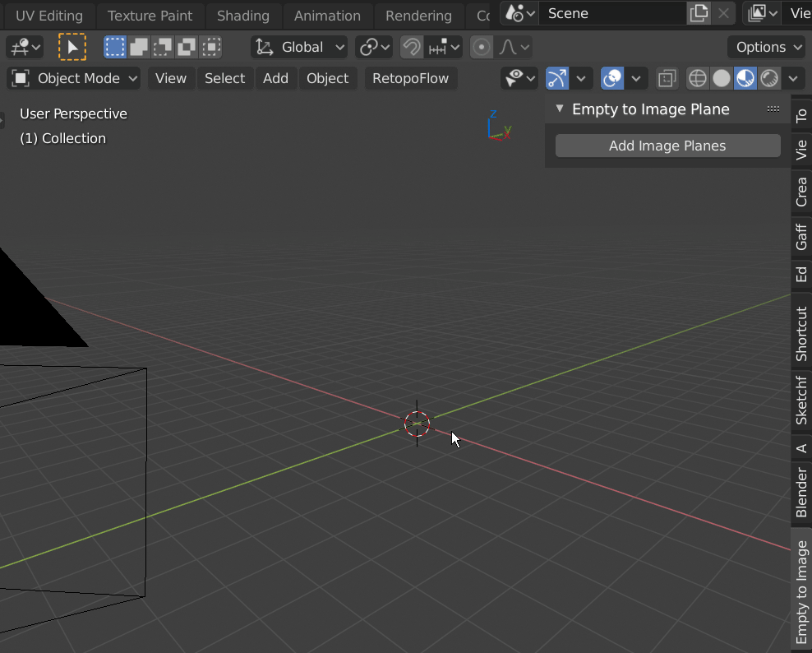Switch viewport to Wireframe shading mode
This screenshot has height=653, width=812.
click(x=697, y=78)
